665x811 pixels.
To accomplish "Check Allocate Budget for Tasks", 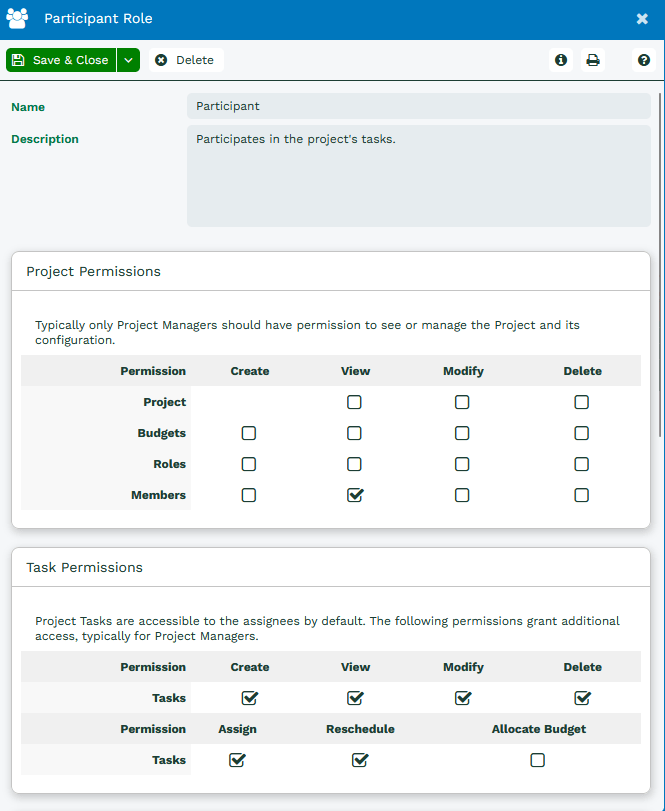I will click(537, 760).
